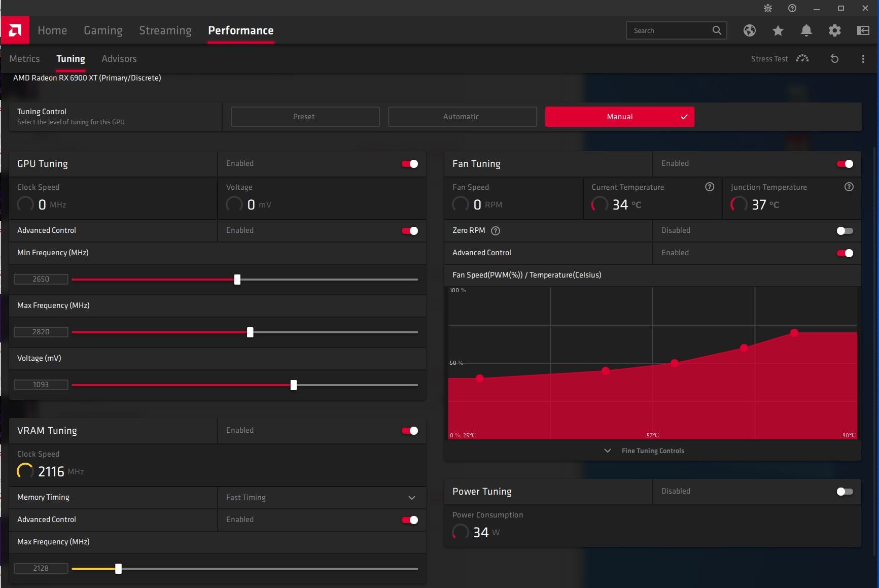Click the VRAM Max Frequency slider handle
Image resolution: width=879 pixels, height=588 pixels.
(x=118, y=569)
